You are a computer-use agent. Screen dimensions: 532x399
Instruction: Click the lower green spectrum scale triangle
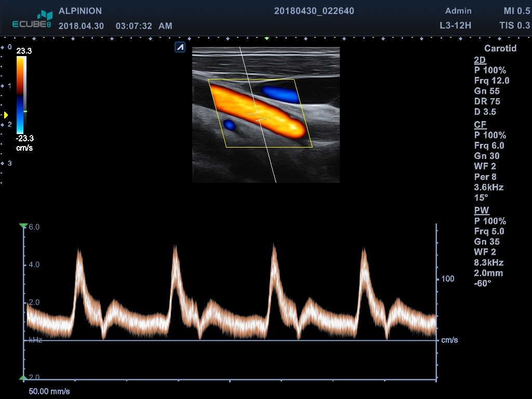[x=23, y=378]
